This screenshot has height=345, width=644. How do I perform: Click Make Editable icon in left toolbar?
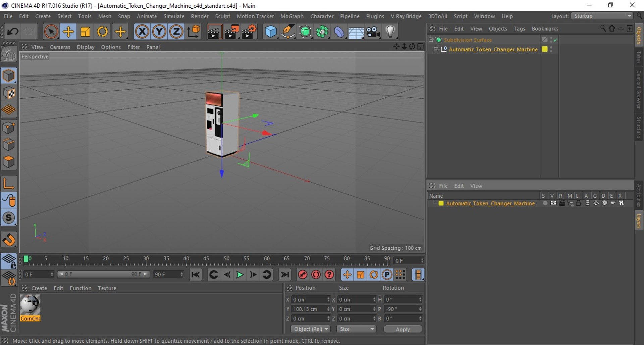(9, 54)
